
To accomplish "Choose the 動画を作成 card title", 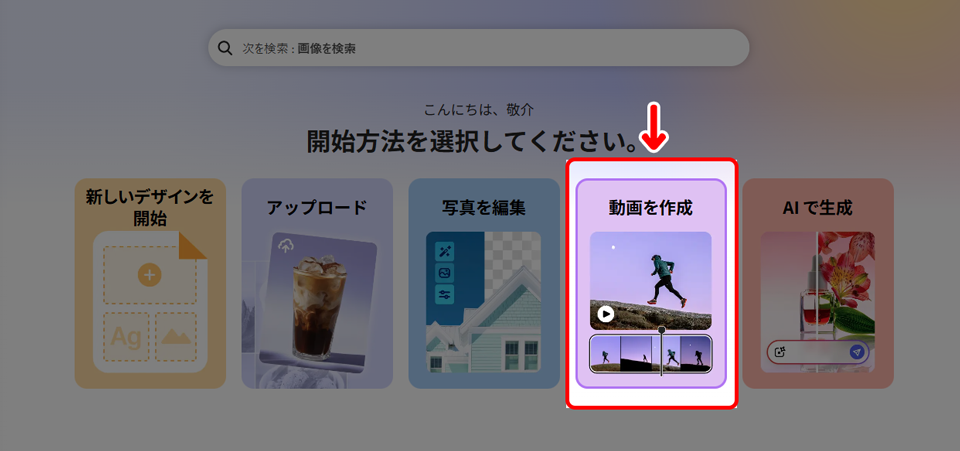I will pos(651,208).
